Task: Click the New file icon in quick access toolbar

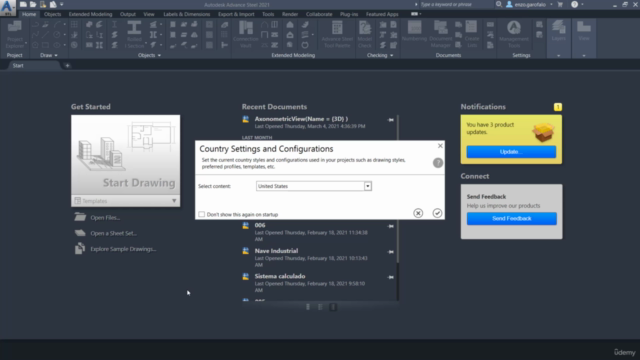Action: [x=23, y=4]
